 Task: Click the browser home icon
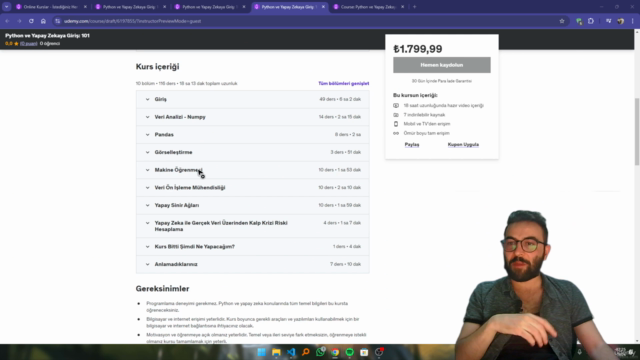[x=43, y=21]
